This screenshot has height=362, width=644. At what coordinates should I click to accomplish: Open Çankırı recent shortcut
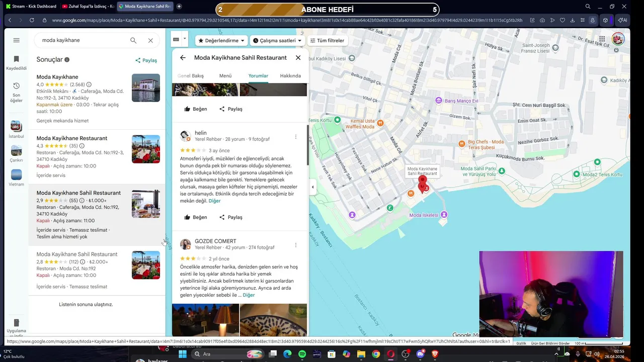click(17, 153)
